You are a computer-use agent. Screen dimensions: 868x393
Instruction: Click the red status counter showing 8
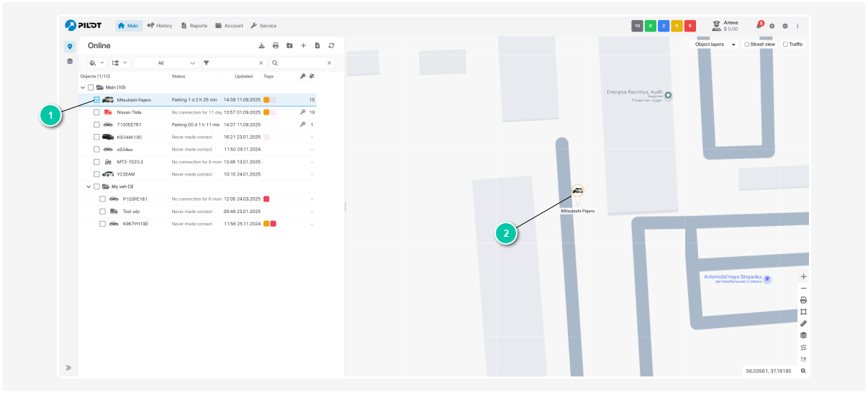click(690, 26)
